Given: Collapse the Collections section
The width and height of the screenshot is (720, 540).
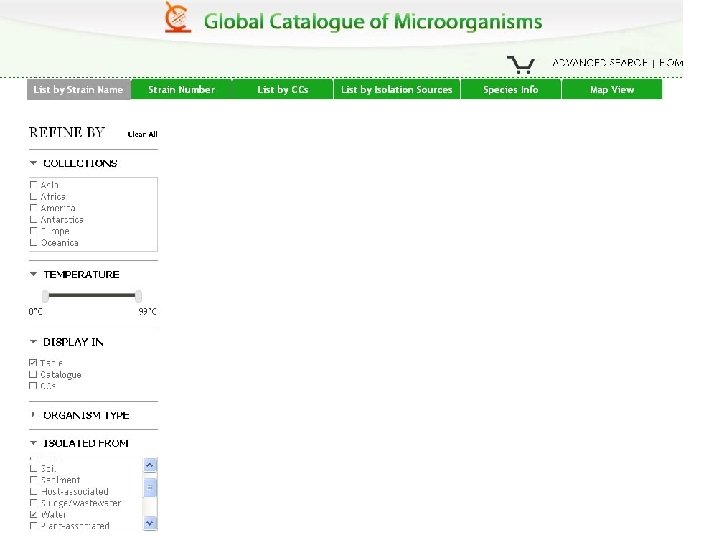Looking at the screenshot, I should [x=33, y=163].
